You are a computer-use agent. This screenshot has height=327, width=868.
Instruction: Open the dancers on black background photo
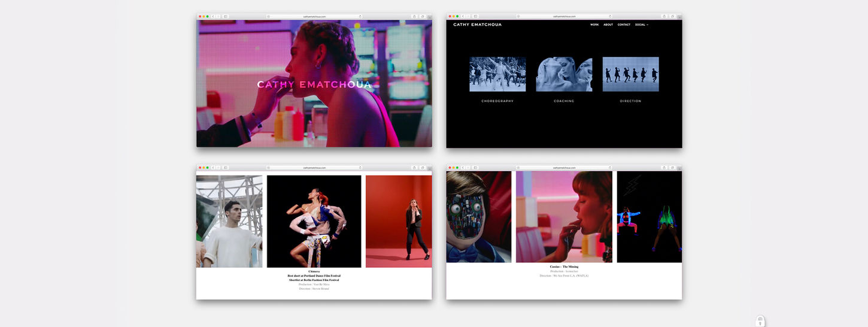tap(314, 221)
